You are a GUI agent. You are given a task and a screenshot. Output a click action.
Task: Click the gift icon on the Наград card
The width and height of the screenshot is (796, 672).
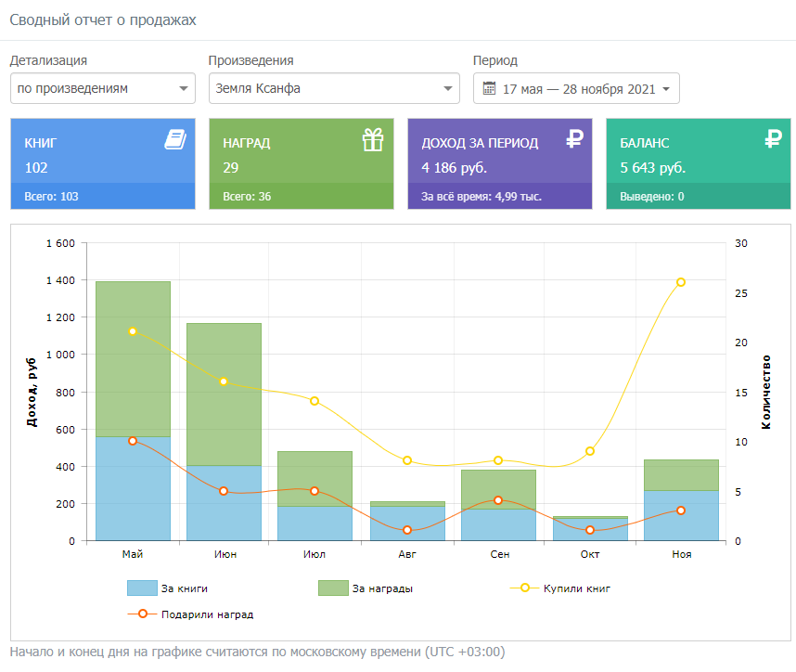pos(373,139)
